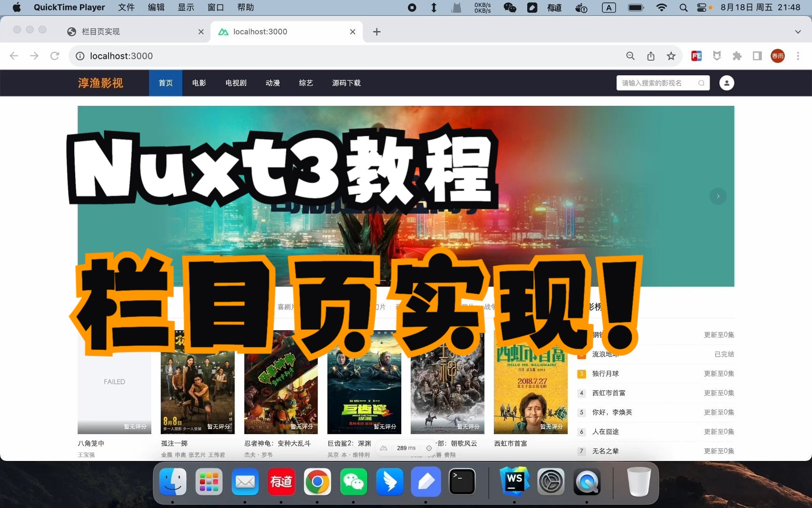Open the Apple menu
Image resolution: width=812 pixels, height=508 pixels.
coord(17,8)
